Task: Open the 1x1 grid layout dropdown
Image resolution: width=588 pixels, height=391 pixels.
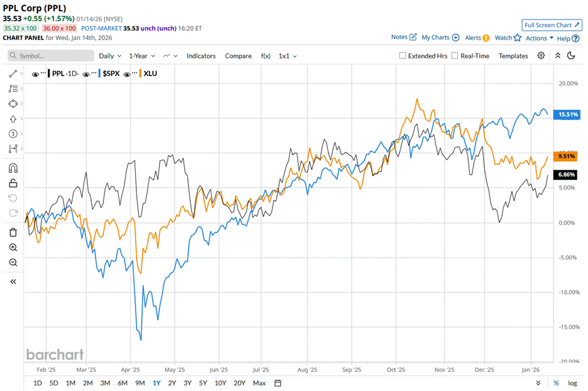Action: (x=288, y=56)
